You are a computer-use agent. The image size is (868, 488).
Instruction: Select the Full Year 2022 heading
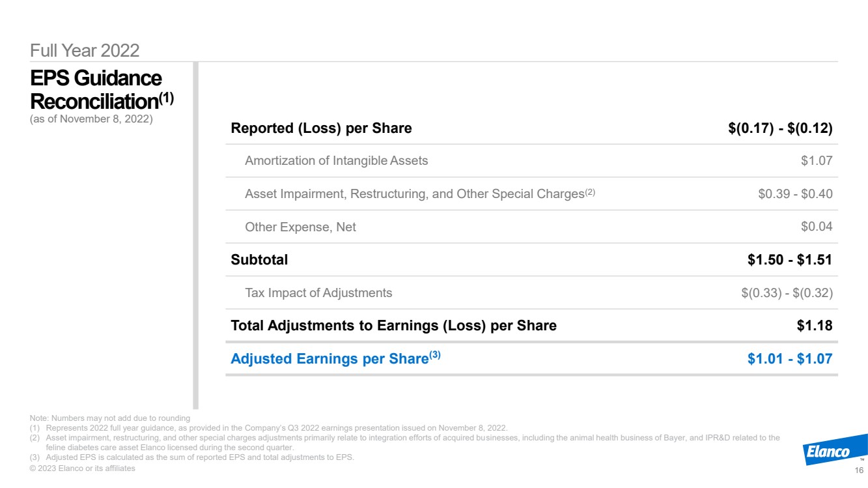(x=85, y=50)
